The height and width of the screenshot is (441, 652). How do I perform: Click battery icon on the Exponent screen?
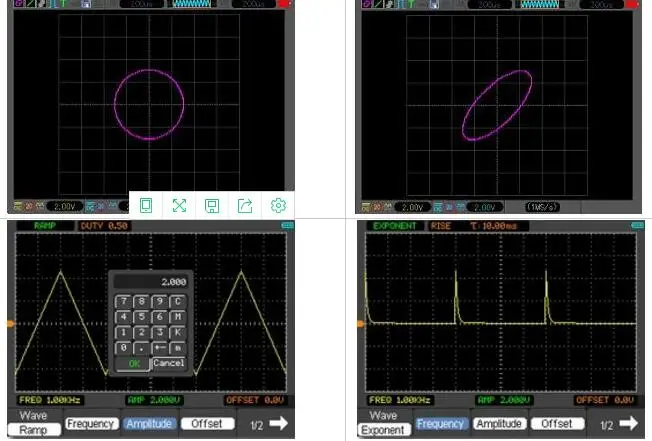coord(637,225)
